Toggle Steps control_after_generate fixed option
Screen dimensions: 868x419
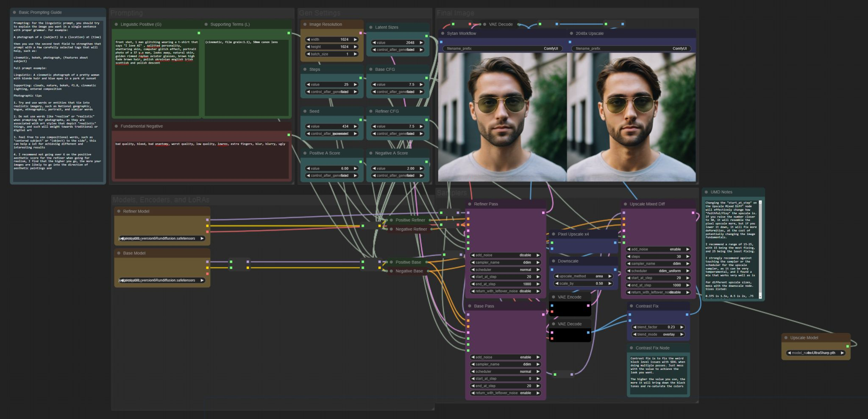point(332,92)
